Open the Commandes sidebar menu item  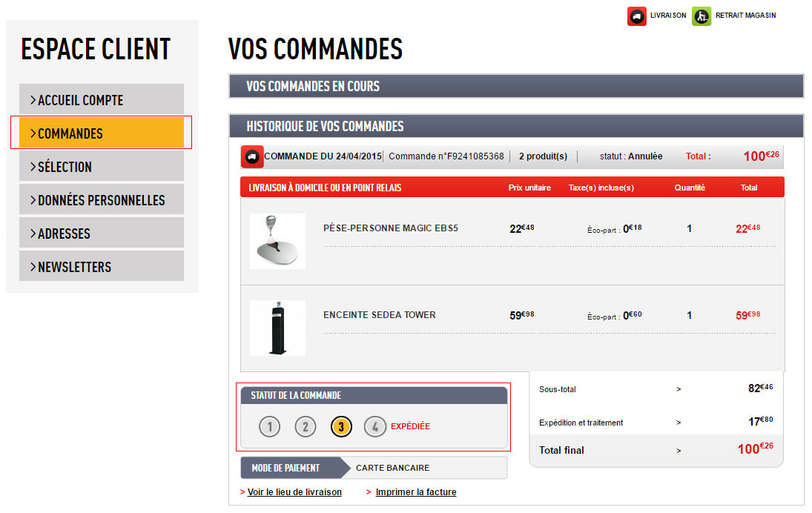(102, 133)
